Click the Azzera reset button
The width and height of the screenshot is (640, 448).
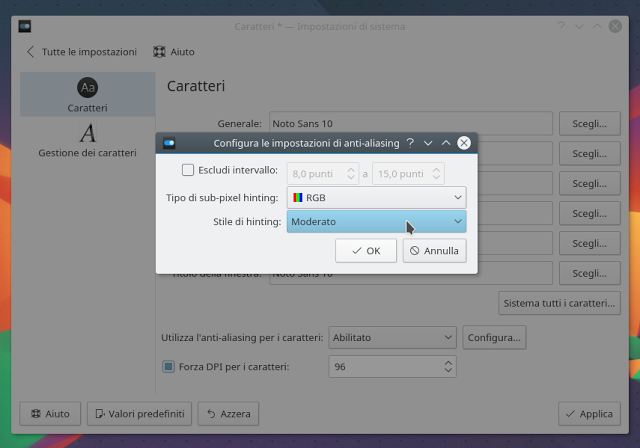pyautogui.click(x=228, y=414)
